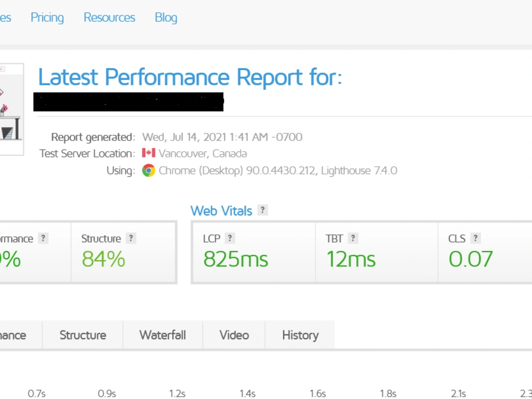Open the Resources navigation link
The image size is (532, 399).
tap(109, 18)
